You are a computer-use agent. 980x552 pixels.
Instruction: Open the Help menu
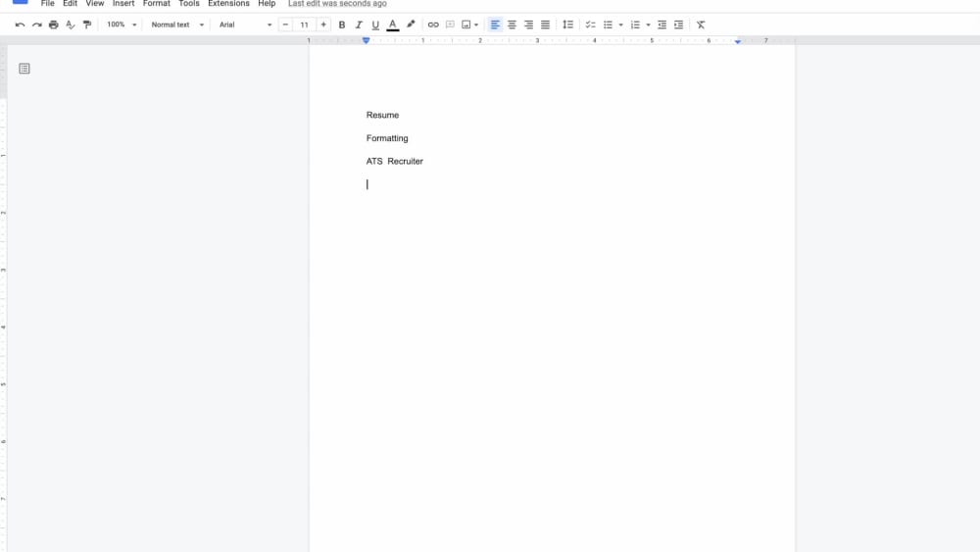click(267, 4)
